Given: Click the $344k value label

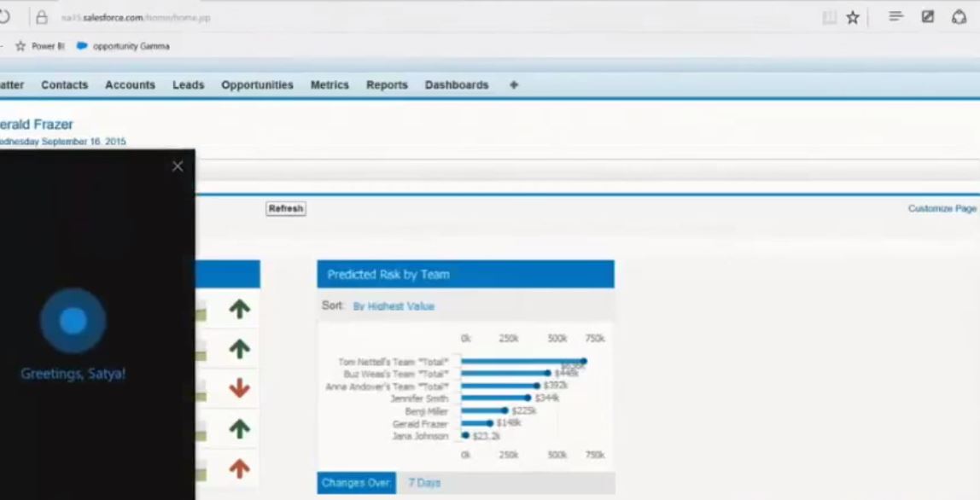Looking at the screenshot, I should tap(546, 398).
